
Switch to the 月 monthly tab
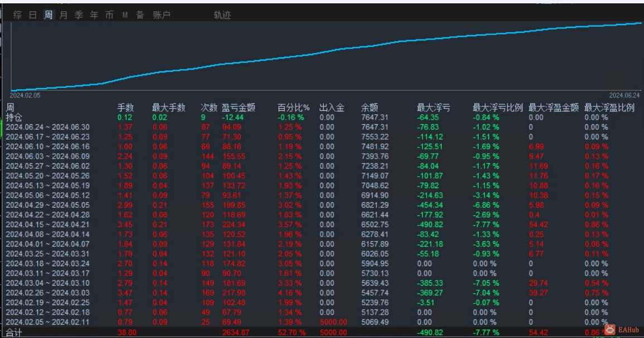(x=63, y=15)
